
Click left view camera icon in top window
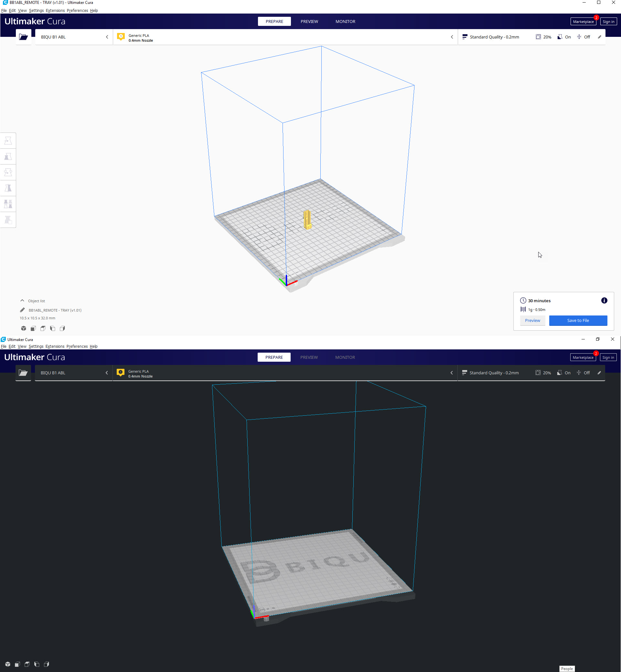pyautogui.click(x=53, y=328)
